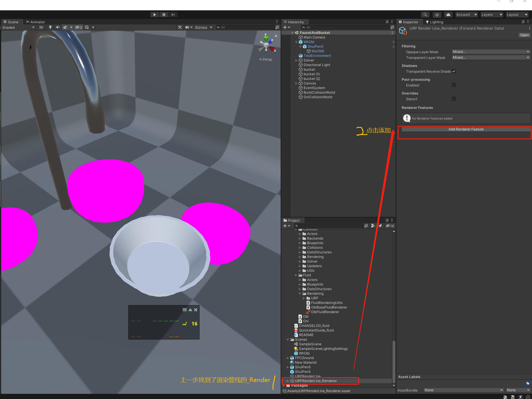Switch to the Lighting tab

click(x=434, y=22)
